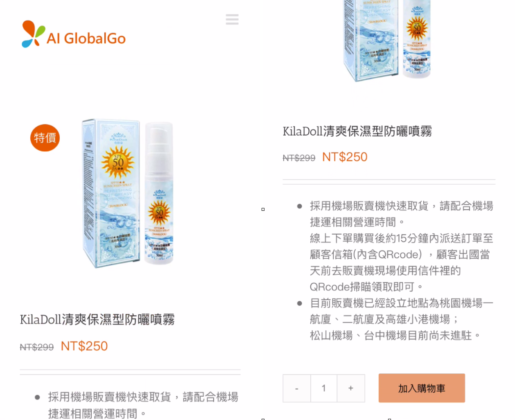Open the KilaDoll product title under the 特價 image
The image size is (515, 420).
tap(97, 319)
